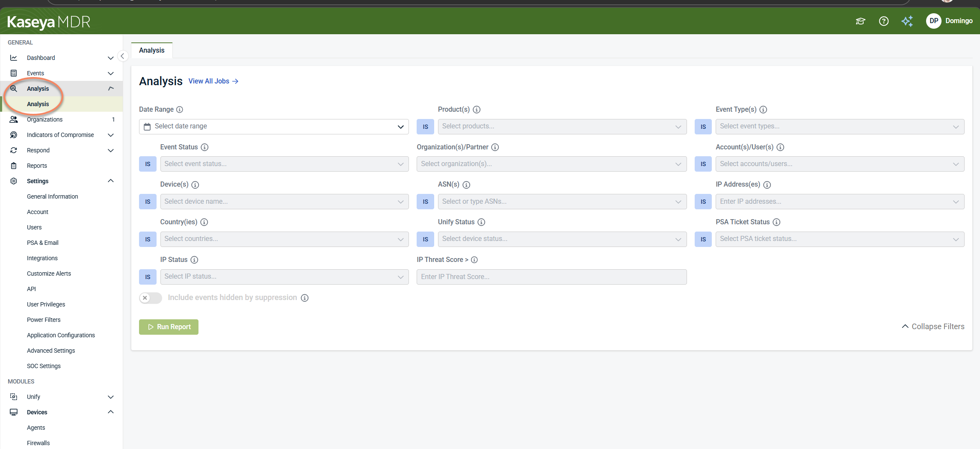Toggle Include events hidden by suppression

[x=151, y=298]
